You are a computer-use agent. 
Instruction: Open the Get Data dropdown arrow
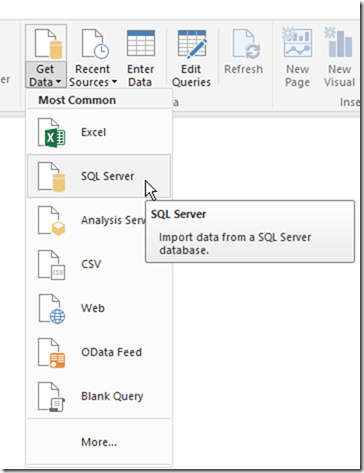[58, 82]
